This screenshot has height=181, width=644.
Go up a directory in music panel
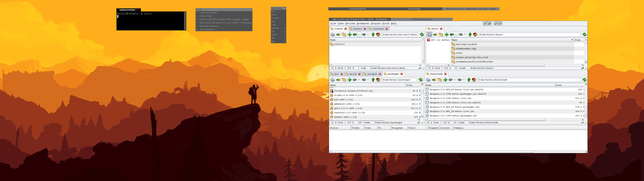(x=470, y=35)
